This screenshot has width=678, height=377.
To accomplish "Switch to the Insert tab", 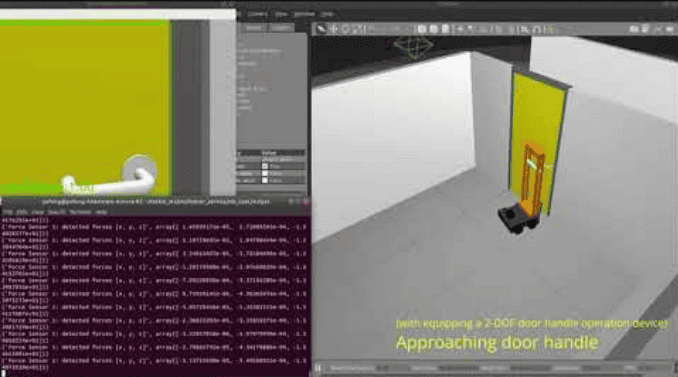I will pyautogui.click(x=281, y=28).
